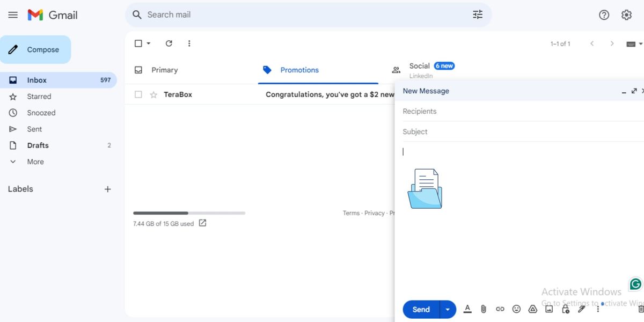This screenshot has width=644, height=322.
Task: Open formatting options in the compose window
Action: (x=467, y=309)
